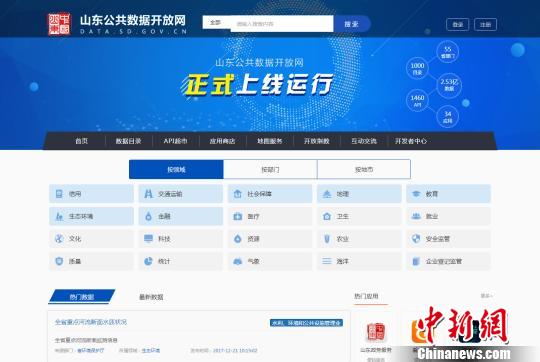
Task: Open 地图服务 in navigation bar
Action: tap(270, 141)
